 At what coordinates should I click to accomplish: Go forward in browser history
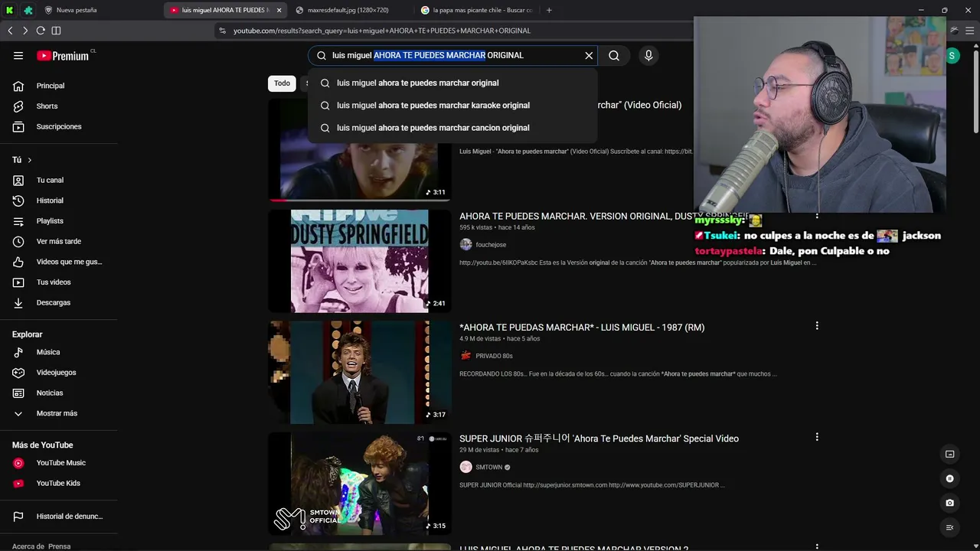(24, 31)
